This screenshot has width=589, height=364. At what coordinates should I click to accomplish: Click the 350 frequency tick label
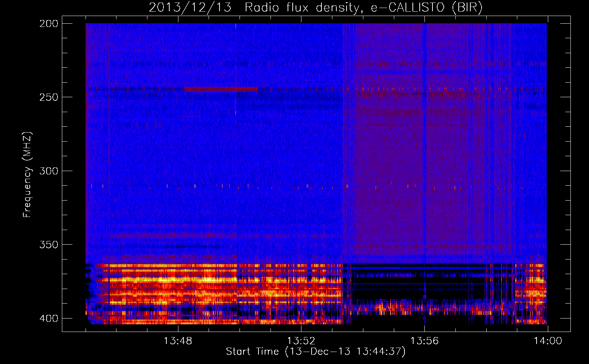pyautogui.click(x=48, y=245)
